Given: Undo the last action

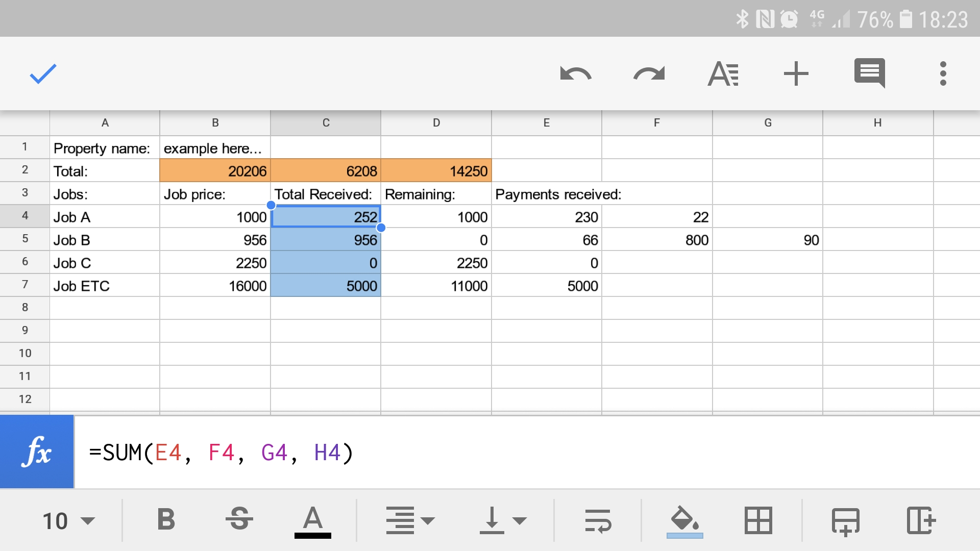Looking at the screenshot, I should point(575,74).
